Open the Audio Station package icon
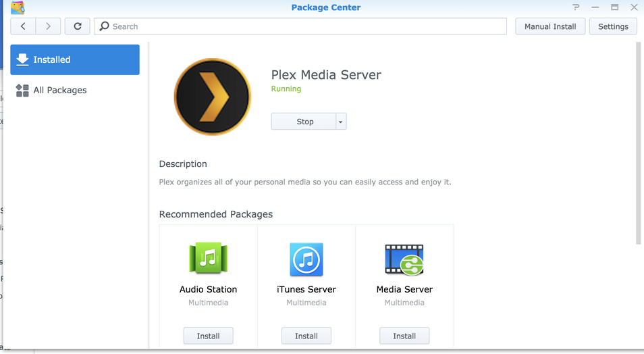This screenshot has height=354, width=644. tap(208, 258)
